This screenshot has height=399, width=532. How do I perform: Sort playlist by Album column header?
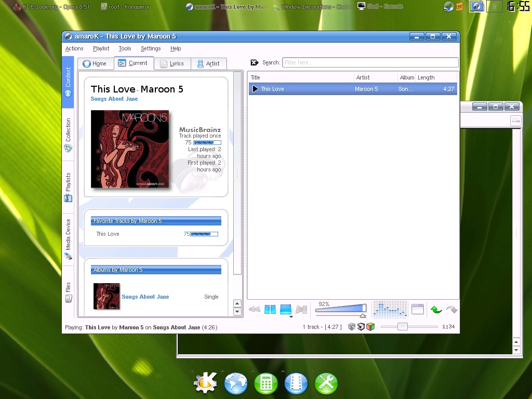[407, 77]
